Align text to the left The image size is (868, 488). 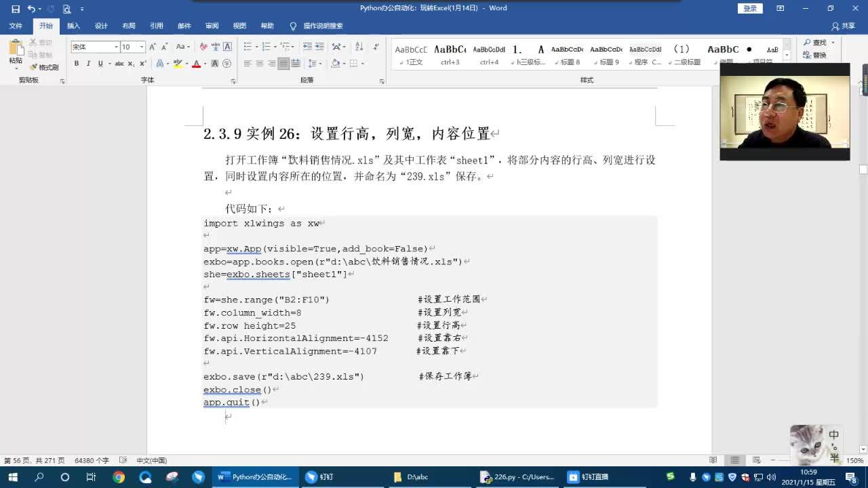248,64
